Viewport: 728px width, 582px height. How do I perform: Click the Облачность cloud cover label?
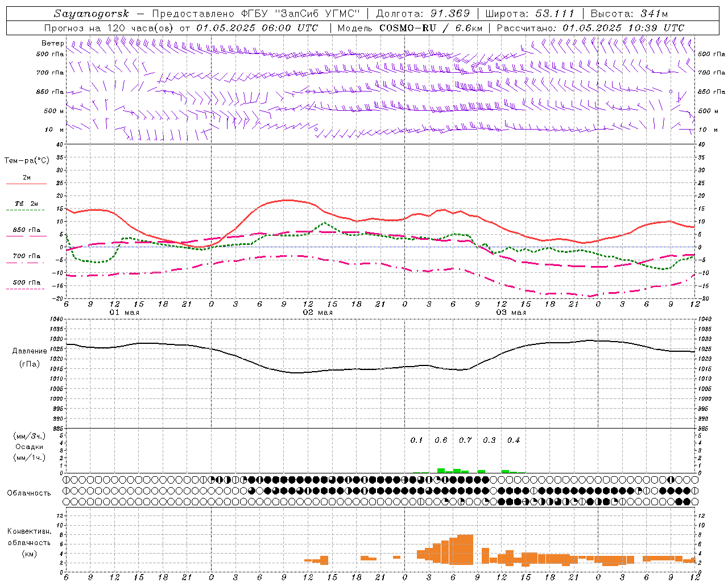(29, 493)
